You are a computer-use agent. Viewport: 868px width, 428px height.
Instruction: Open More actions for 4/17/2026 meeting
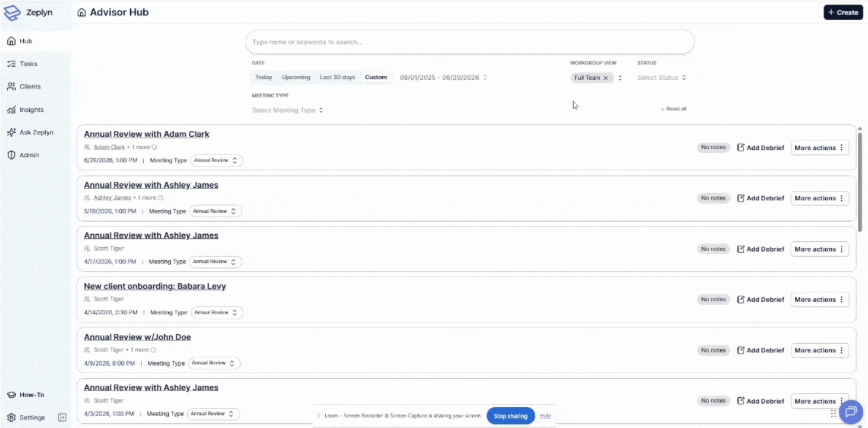[819, 249]
